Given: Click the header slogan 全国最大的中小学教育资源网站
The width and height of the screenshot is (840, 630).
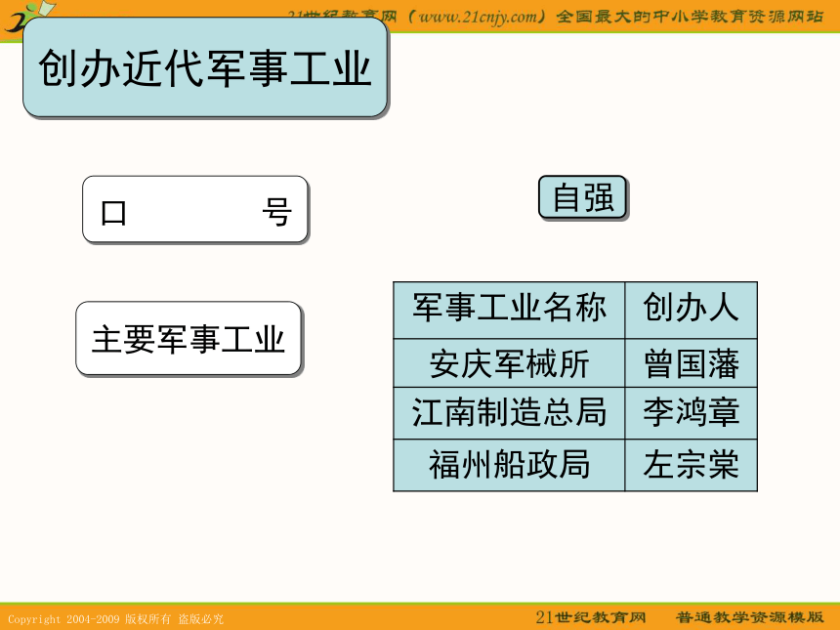Looking at the screenshot, I should [690, 17].
